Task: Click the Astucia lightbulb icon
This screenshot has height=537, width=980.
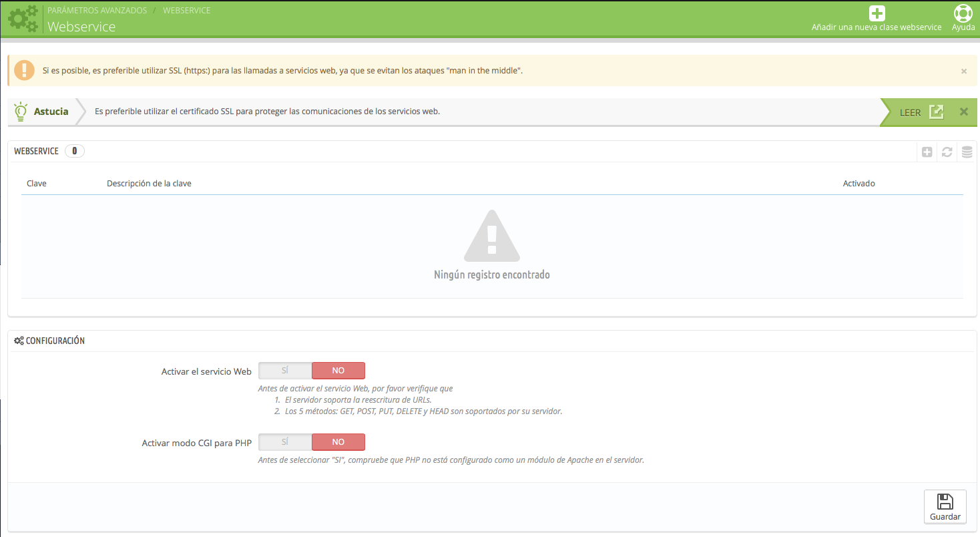Action: pos(21,112)
